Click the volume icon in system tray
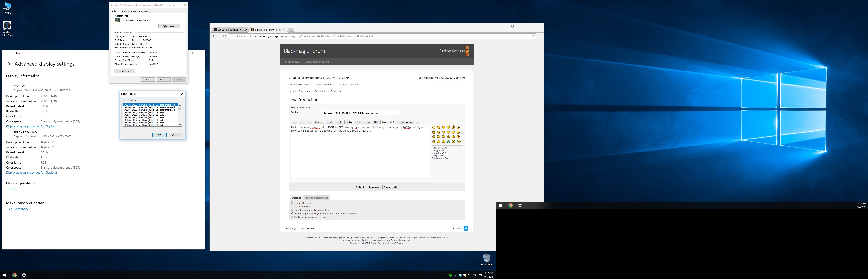The image size is (868, 279). coord(474,275)
